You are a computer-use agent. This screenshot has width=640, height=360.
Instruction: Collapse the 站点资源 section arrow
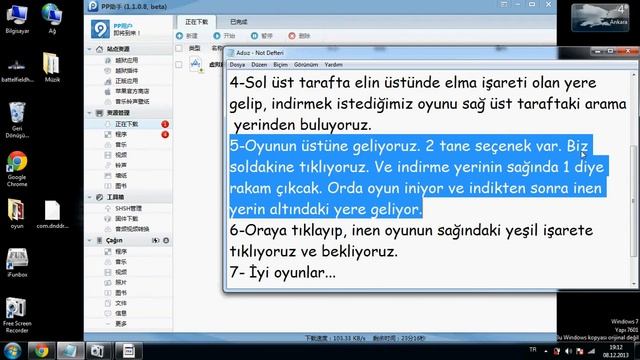point(89,49)
